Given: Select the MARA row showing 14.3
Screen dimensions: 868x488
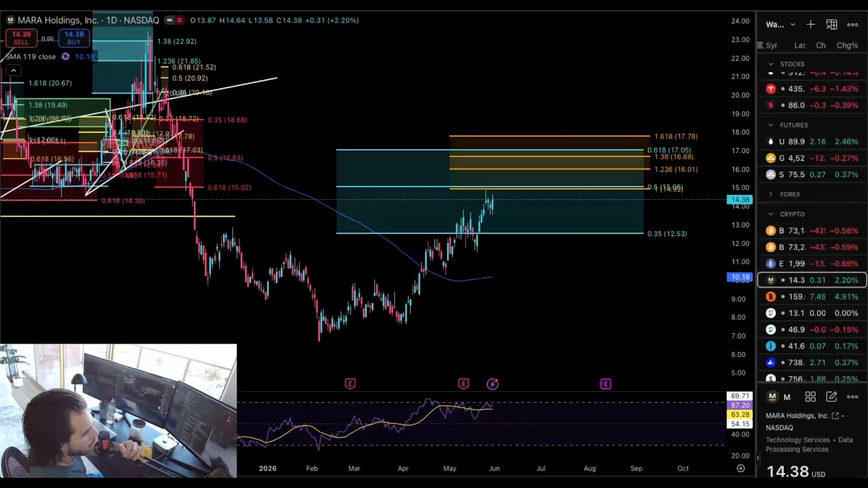Looking at the screenshot, I should click(812, 280).
